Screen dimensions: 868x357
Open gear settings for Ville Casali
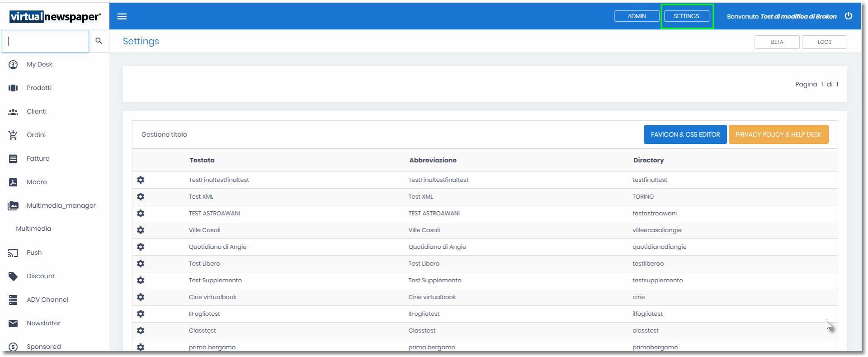[x=141, y=230]
